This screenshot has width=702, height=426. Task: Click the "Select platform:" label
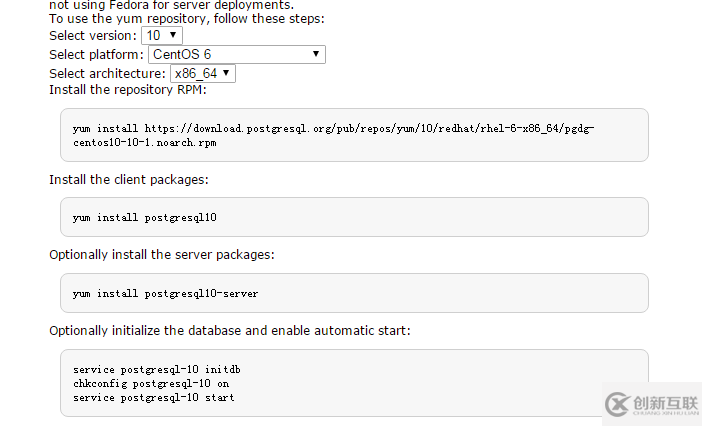coord(97,55)
